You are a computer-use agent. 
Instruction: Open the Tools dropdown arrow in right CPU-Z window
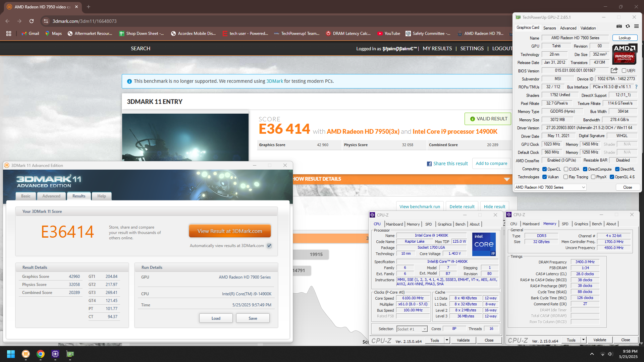click(583, 340)
